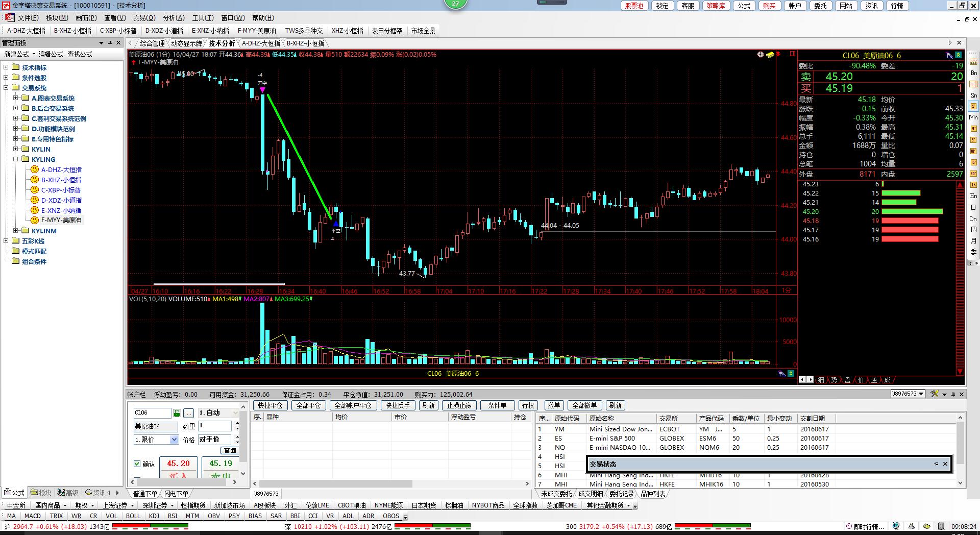
Task: Click the green unlock icon beside CL06
Action: pyautogui.click(x=177, y=413)
